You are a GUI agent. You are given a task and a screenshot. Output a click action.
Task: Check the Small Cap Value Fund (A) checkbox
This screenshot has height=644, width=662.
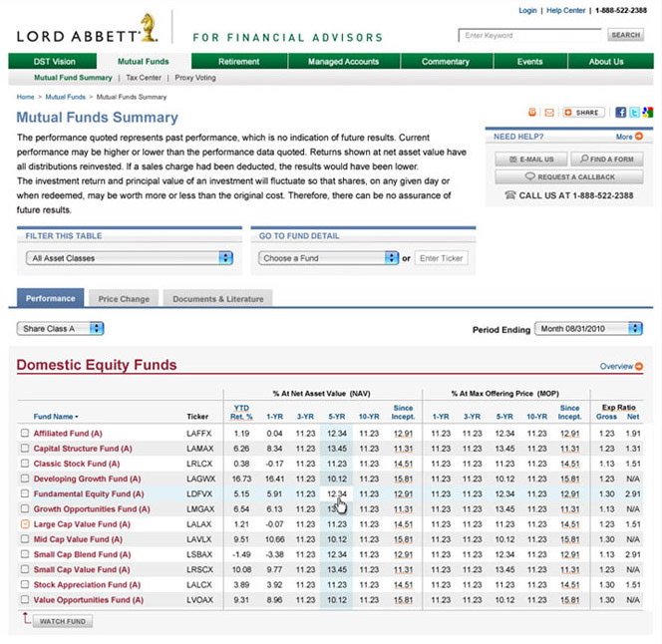tap(25, 569)
